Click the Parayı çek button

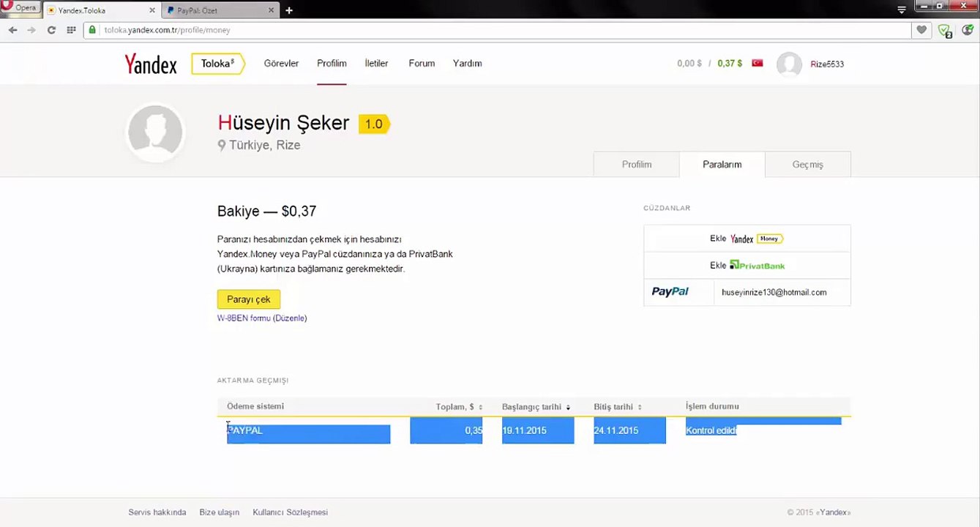(249, 299)
